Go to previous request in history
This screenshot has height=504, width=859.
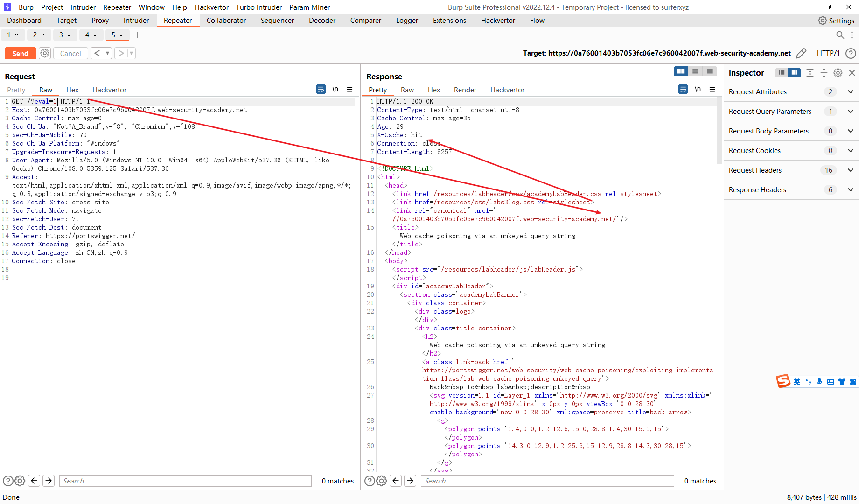click(x=97, y=53)
